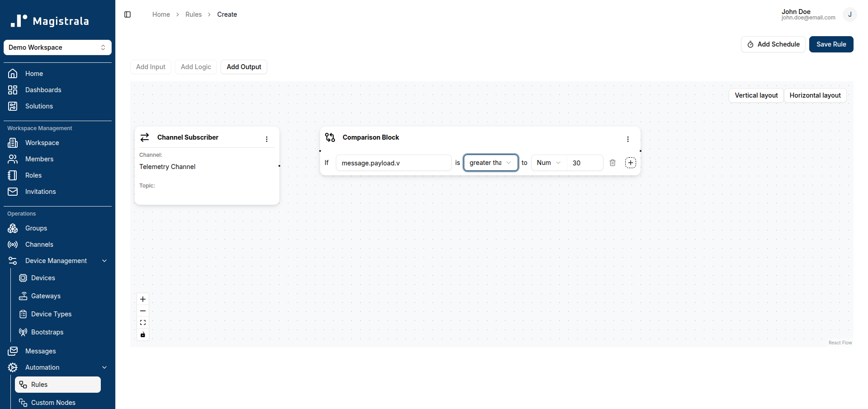The height and width of the screenshot is (409, 868).
Task: Click the Save Rule button
Action: [x=831, y=44]
